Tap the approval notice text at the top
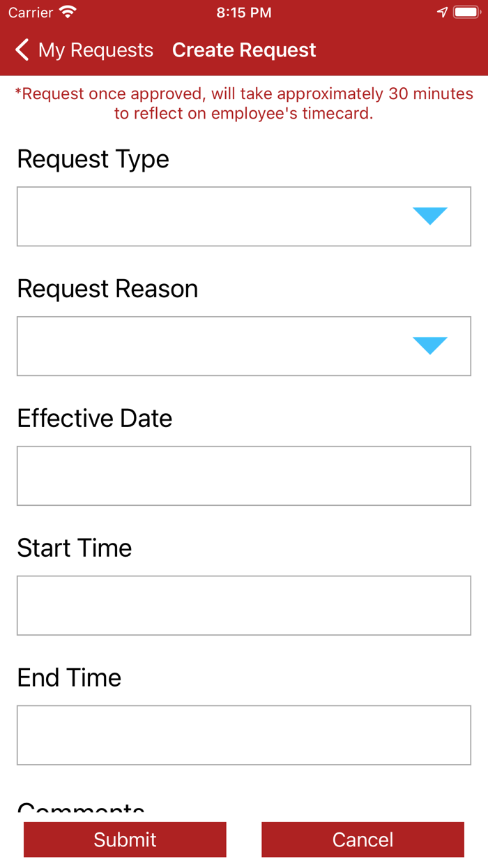This screenshot has height=868, width=488. pyautogui.click(x=244, y=103)
